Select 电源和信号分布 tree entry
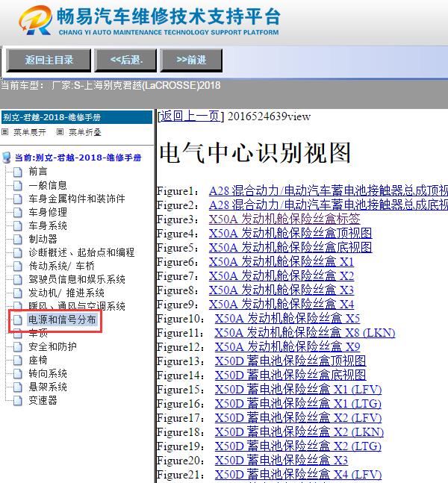The height and width of the screenshot is (483, 448). (62, 320)
